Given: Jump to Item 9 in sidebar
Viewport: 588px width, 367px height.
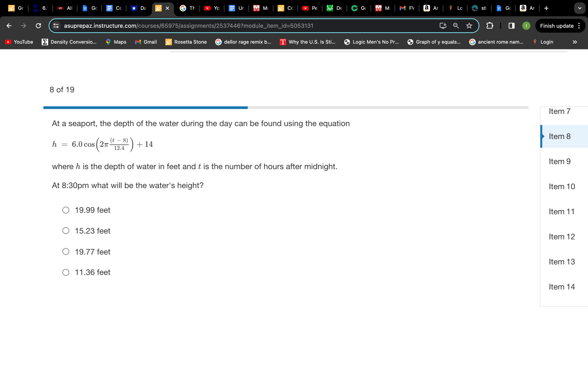Looking at the screenshot, I should (x=560, y=161).
